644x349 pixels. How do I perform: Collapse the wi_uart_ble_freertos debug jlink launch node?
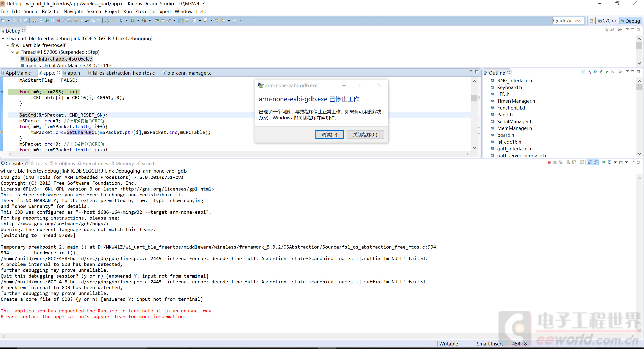tap(3, 39)
